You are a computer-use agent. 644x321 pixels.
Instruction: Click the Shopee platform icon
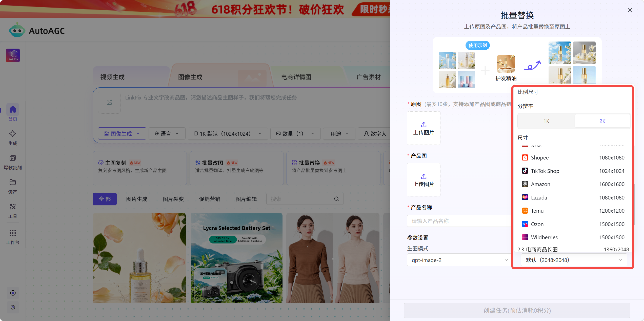(x=525, y=157)
